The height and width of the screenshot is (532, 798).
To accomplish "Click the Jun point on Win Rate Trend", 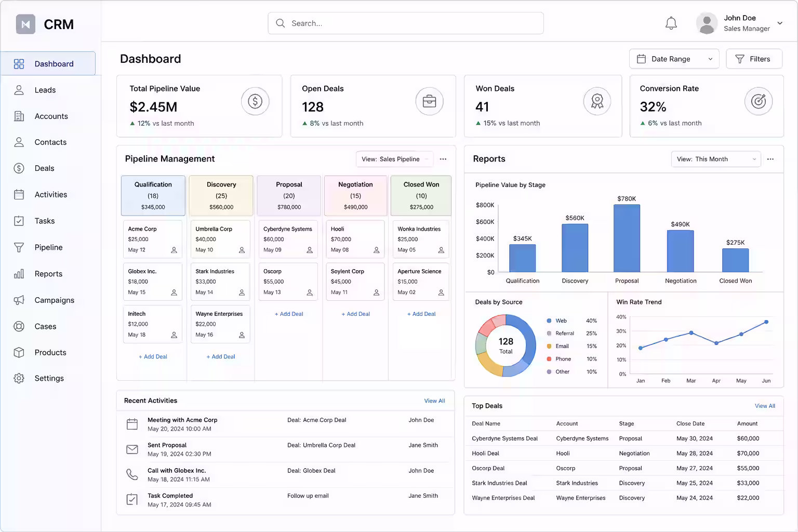I will click(766, 322).
